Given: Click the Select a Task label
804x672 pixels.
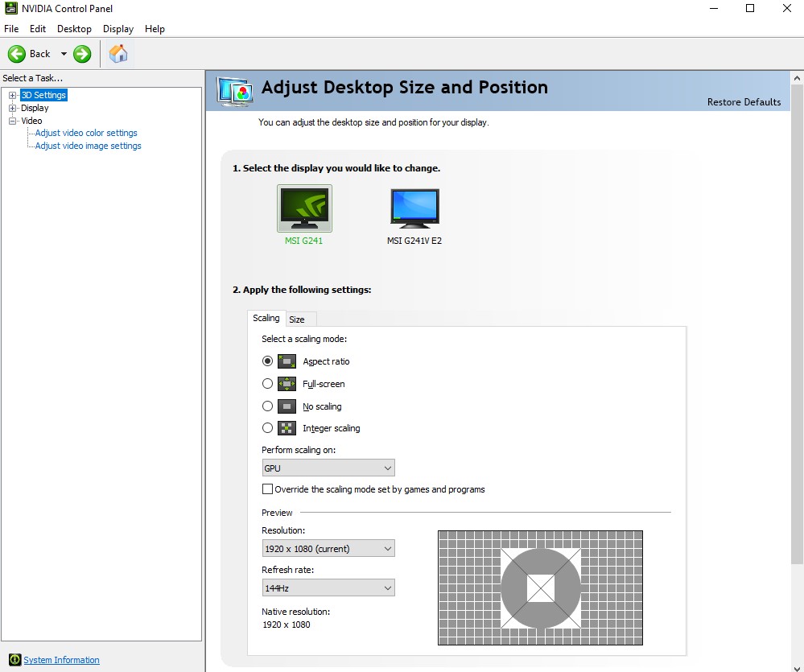Looking at the screenshot, I should click(x=33, y=78).
